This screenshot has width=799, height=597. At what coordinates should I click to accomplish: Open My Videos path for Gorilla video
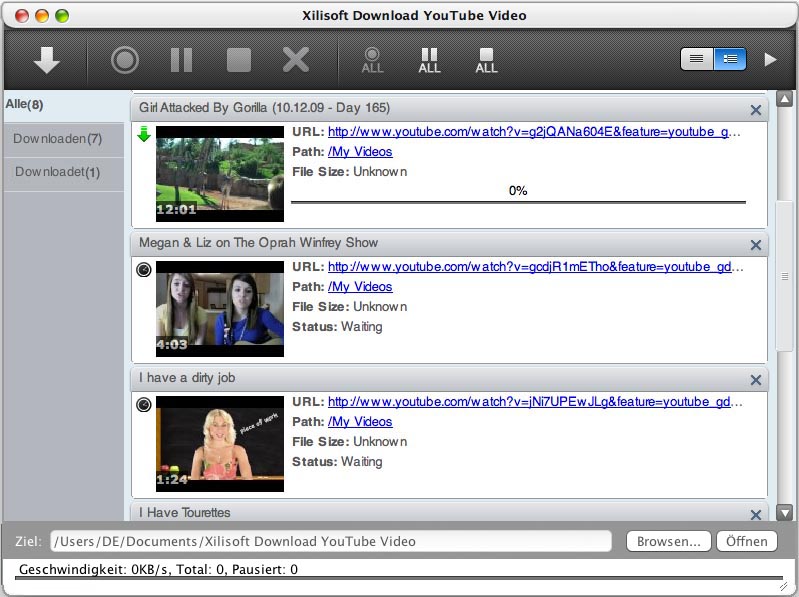(360, 152)
